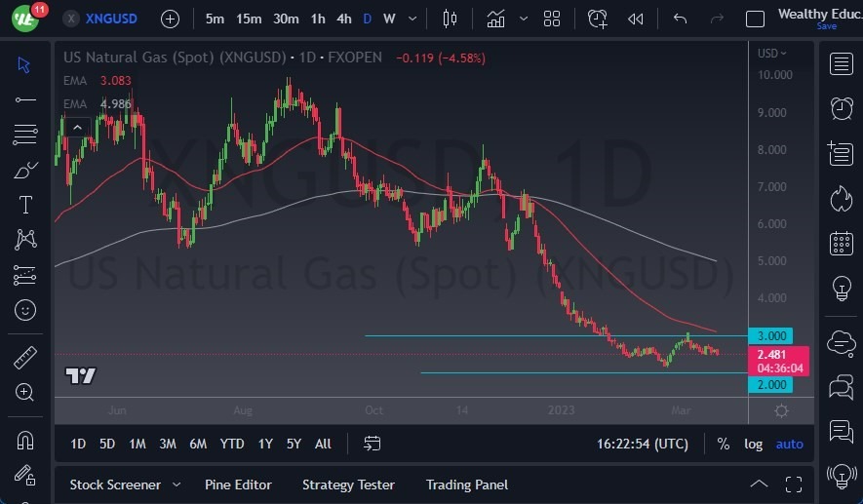Toggle lock all drawing tools
This screenshot has width=863, height=504.
(25, 475)
